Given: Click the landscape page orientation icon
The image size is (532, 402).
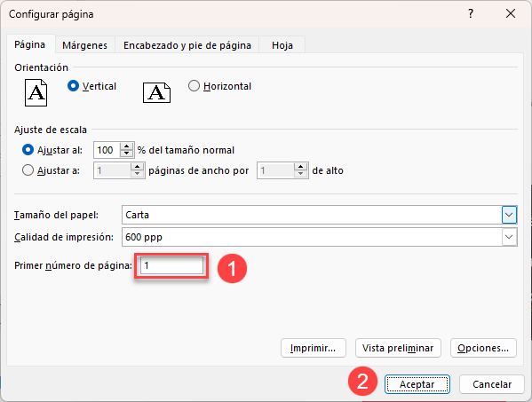Looking at the screenshot, I should [156, 92].
